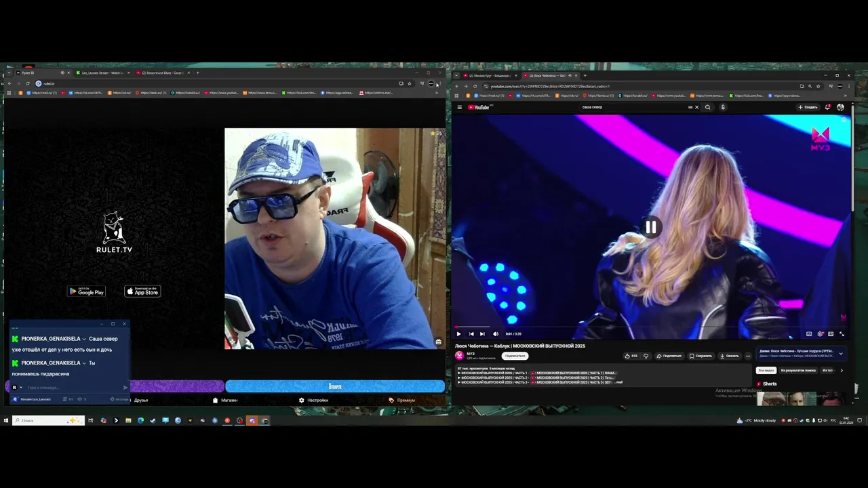Open the on-screen keyboard icon in YouTube search

click(690, 107)
